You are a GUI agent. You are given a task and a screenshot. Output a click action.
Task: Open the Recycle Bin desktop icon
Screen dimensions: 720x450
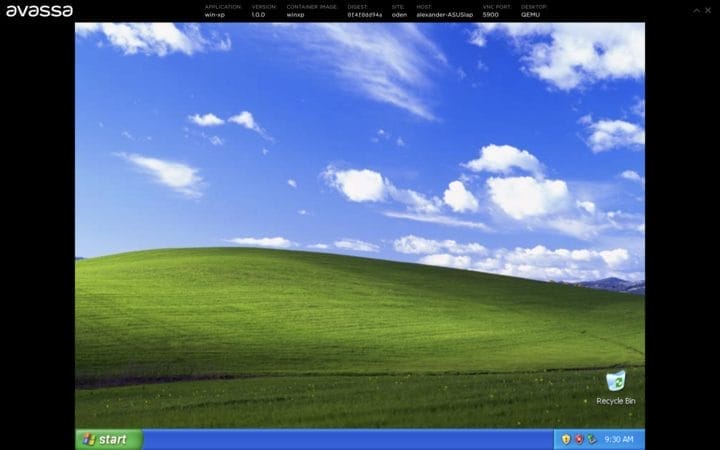pyautogui.click(x=615, y=381)
